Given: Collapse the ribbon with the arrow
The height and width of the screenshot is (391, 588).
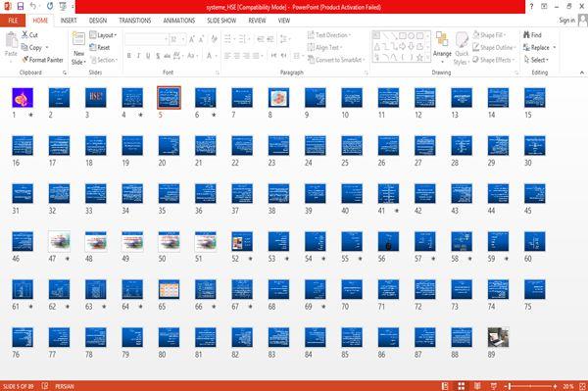Looking at the screenshot, I should 581,73.
